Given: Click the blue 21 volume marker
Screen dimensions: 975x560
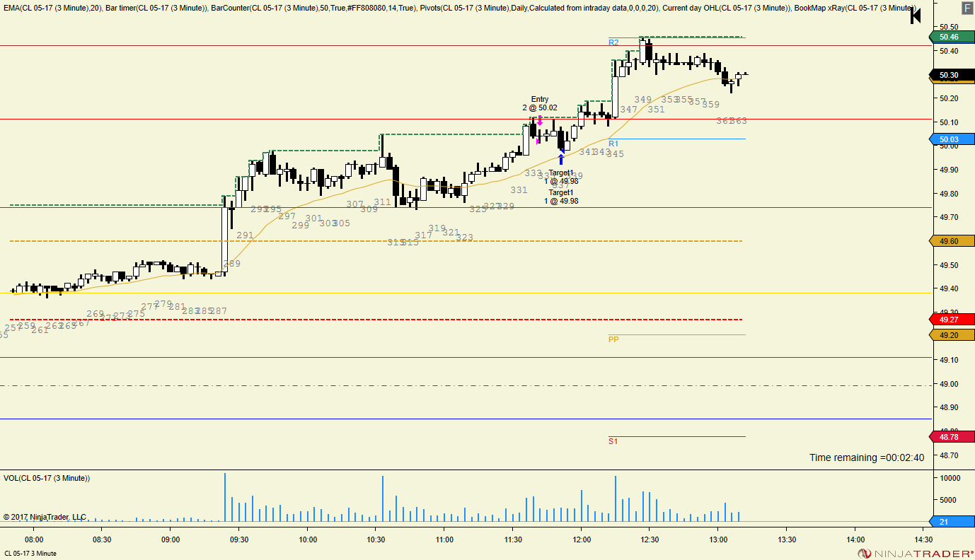Looking at the screenshot, I should click(953, 522).
